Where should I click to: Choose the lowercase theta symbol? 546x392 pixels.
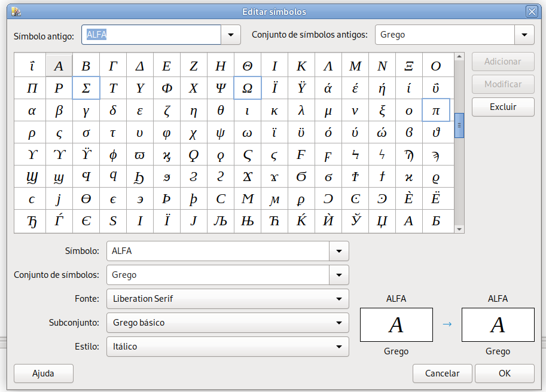tap(221, 111)
